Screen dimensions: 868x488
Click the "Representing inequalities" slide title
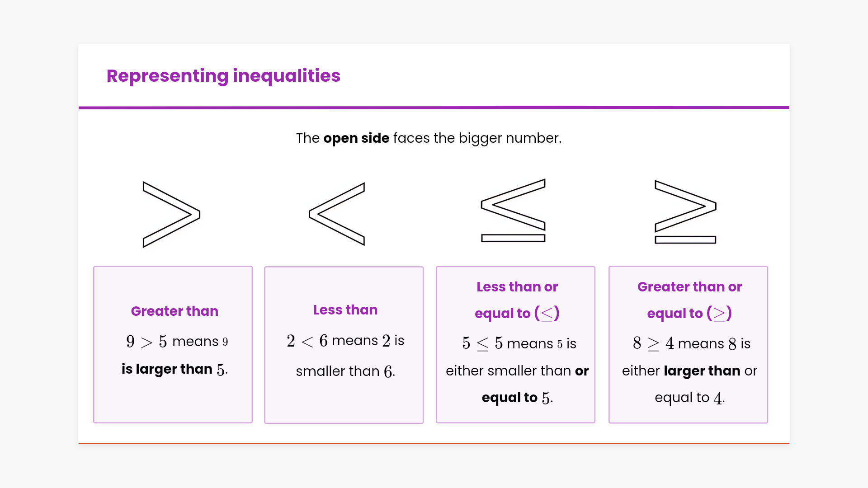pyautogui.click(x=223, y=75)
